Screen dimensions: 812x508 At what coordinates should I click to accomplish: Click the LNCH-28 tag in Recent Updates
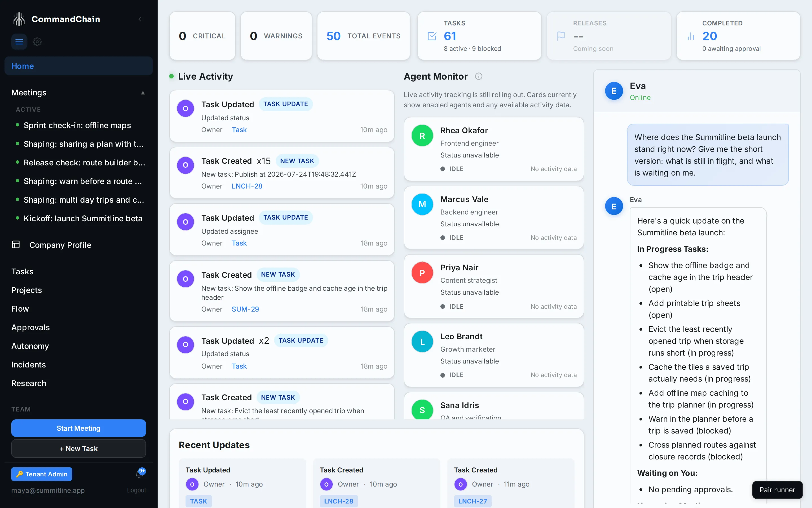pos(339,501)
